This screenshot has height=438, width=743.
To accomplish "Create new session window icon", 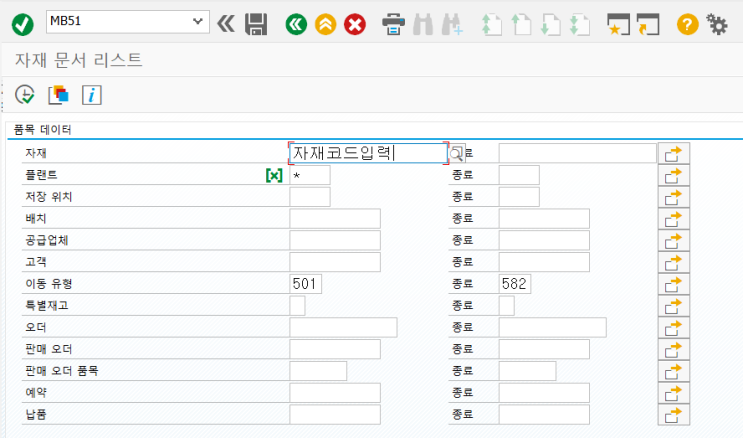I will [618, 24].
